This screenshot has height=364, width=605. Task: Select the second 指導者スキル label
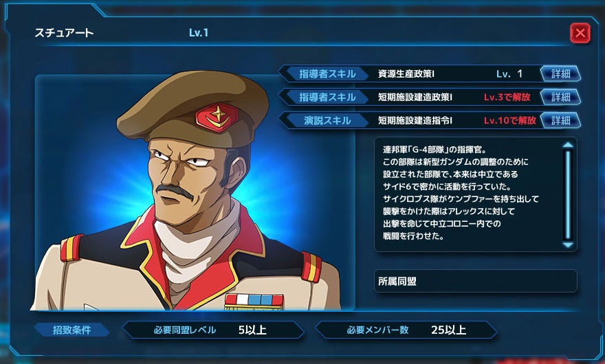[327, 97]
